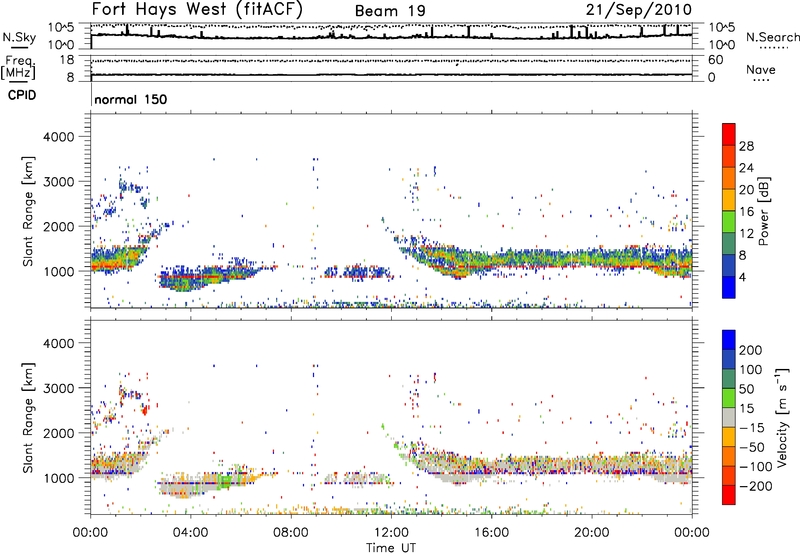Viewport: 800px width, 554px height.
Task: Click the '200' tick on the Velocity scale
Action: click(751, 350)
